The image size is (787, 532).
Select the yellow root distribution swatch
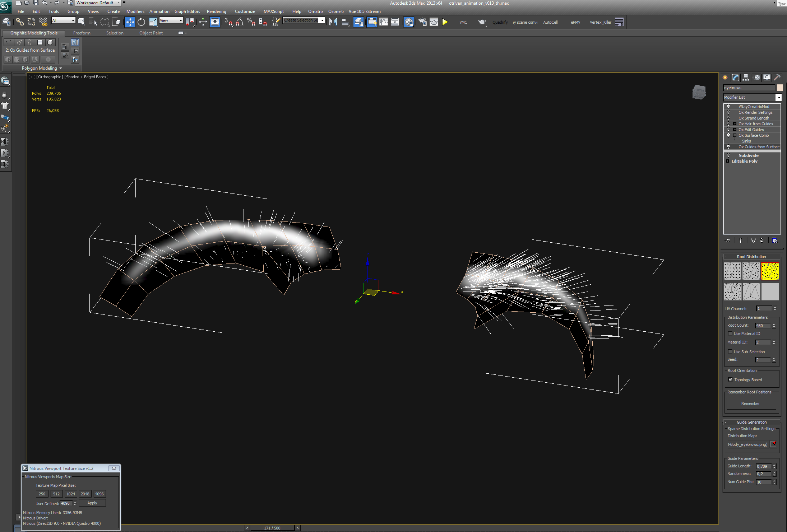click(x=770, y=272)
